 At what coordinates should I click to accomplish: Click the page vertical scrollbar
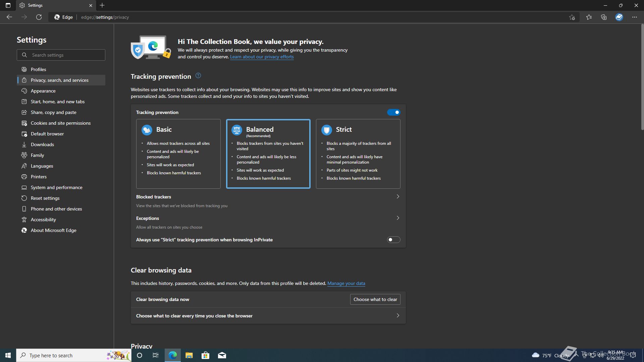642,77
